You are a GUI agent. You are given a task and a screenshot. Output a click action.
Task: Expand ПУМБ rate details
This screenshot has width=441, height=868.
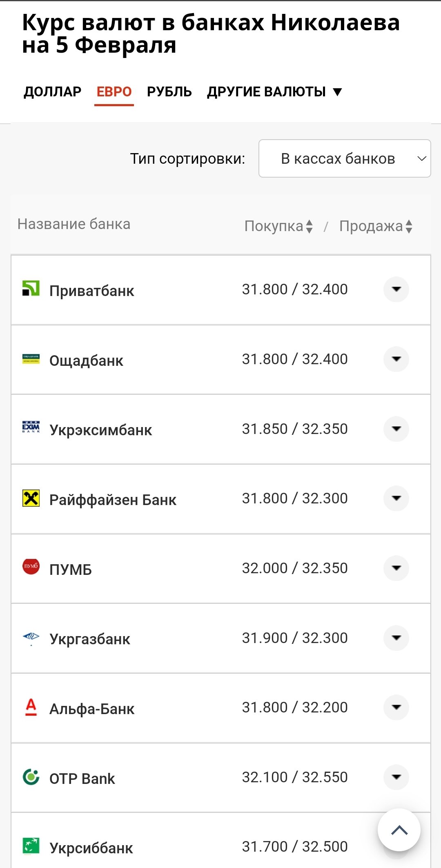[x=396, y=568]
